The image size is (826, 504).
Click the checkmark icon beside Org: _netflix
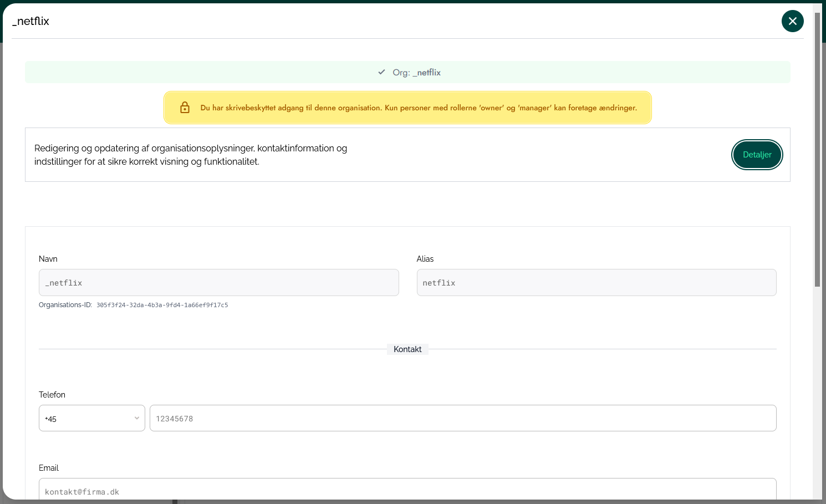click(x=381, y=72)
